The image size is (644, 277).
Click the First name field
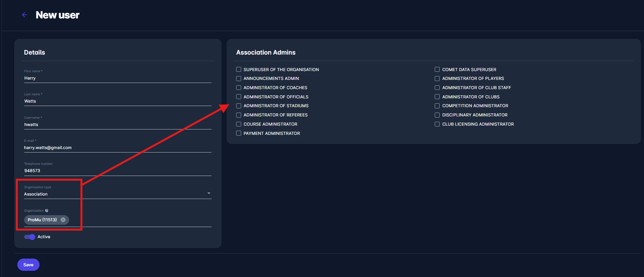(x=117, y=78)
